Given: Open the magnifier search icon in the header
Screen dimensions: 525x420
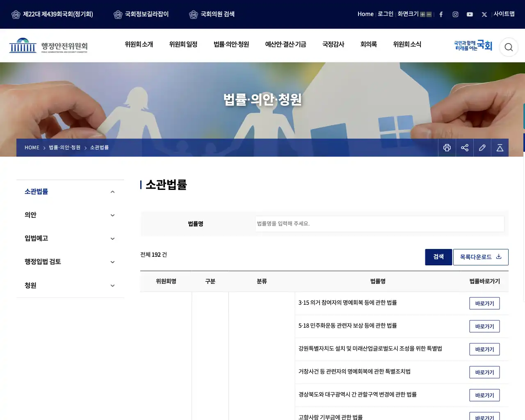Looking at the screenshot, I should pyautogui.click(x=509, y=47).
